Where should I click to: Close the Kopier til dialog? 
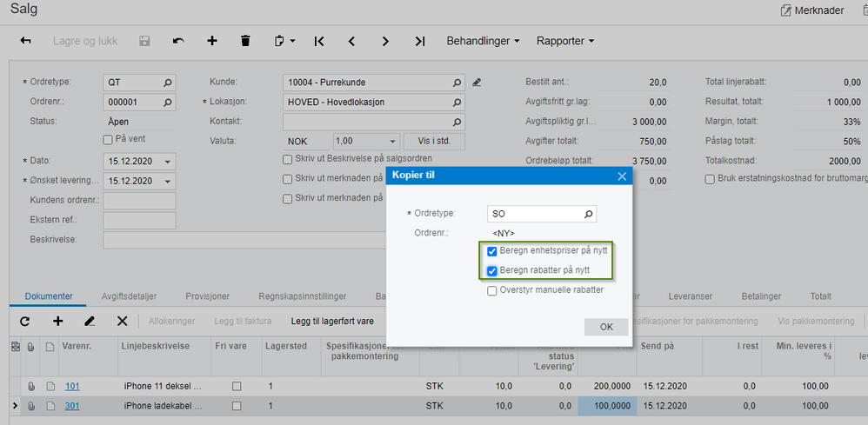point(622,176)
